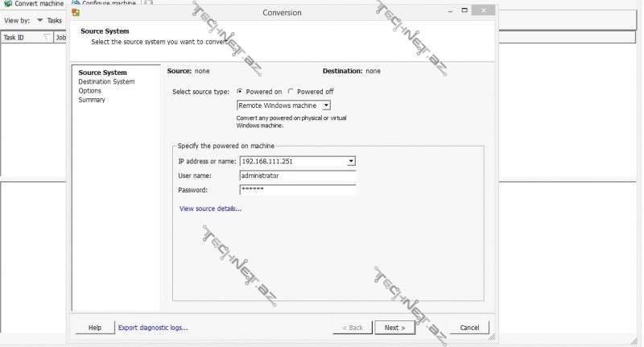Click the Convert machine toolbar icon

pyautogui.click(x=7, y=4)
